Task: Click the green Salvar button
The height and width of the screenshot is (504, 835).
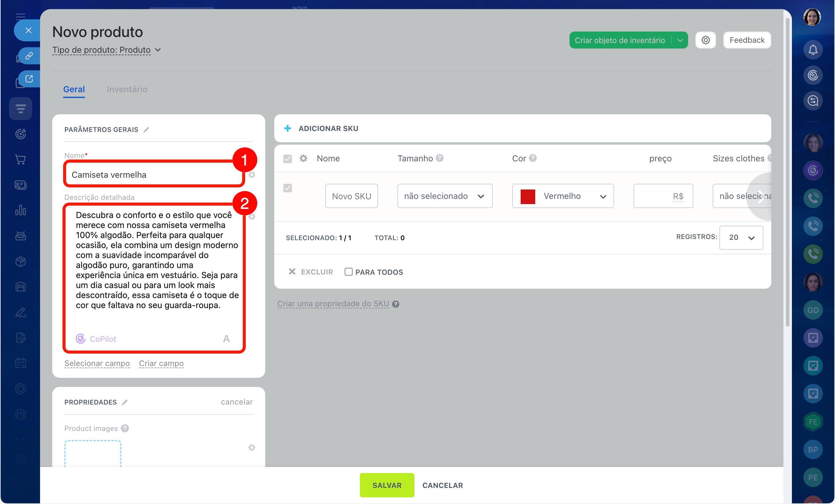Action: point(387,485)
